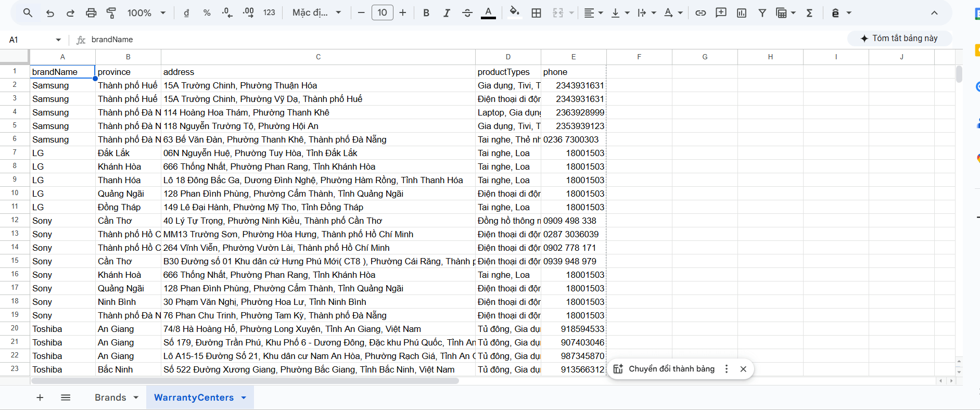Select address cell '40 Lý Tự Trọng, Phường Ninh Kiều'
This screenshot has height=410, width=980.
coord(318,221)
